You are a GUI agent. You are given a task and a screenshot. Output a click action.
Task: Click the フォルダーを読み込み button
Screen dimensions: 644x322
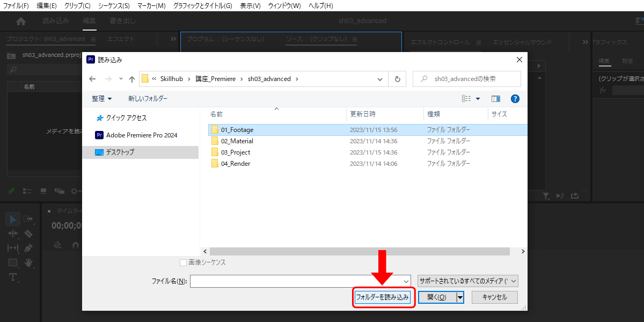coord(383,297)
